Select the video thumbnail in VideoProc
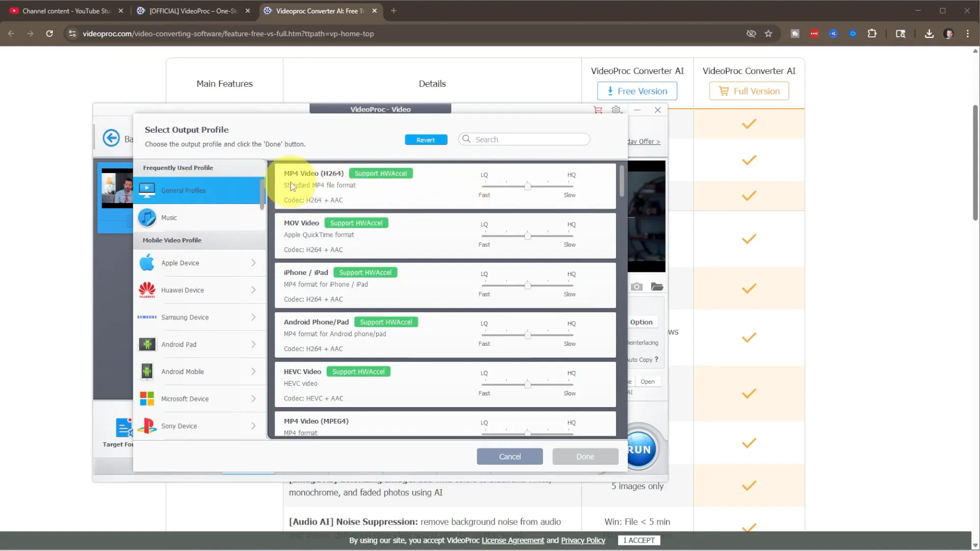The width and height of the screenshot is (980, 551). pos(117,188)
